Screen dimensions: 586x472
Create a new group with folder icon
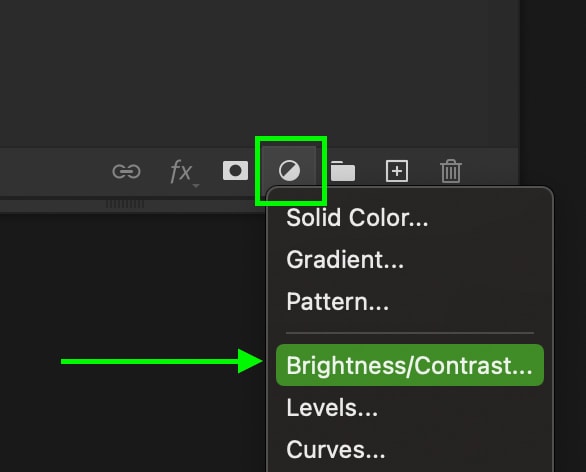[343, 171]
